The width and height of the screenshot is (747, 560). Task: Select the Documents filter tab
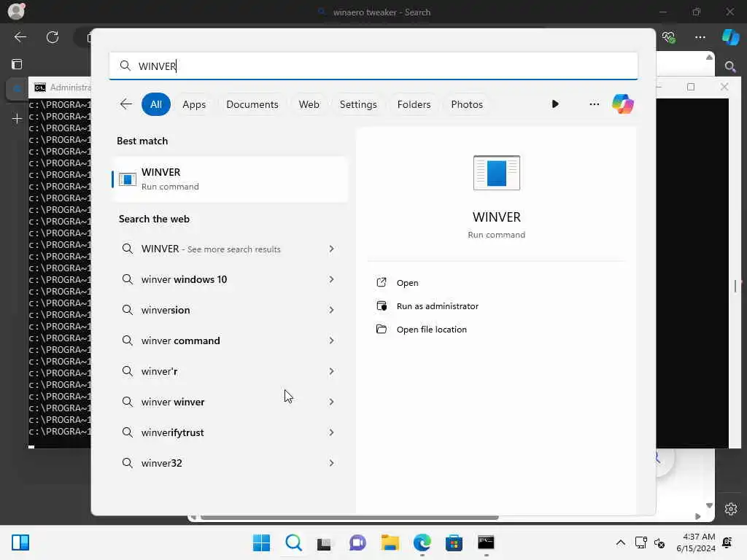click(x=252, y=104)
